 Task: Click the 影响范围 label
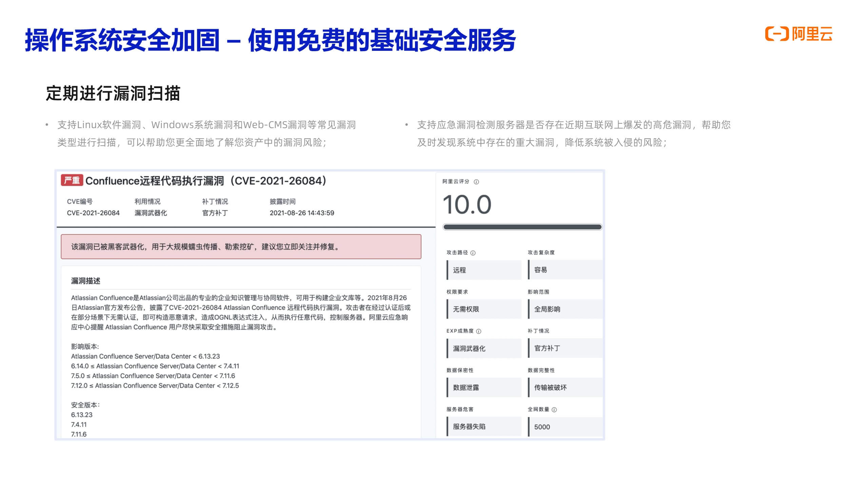tap(538, 292)
